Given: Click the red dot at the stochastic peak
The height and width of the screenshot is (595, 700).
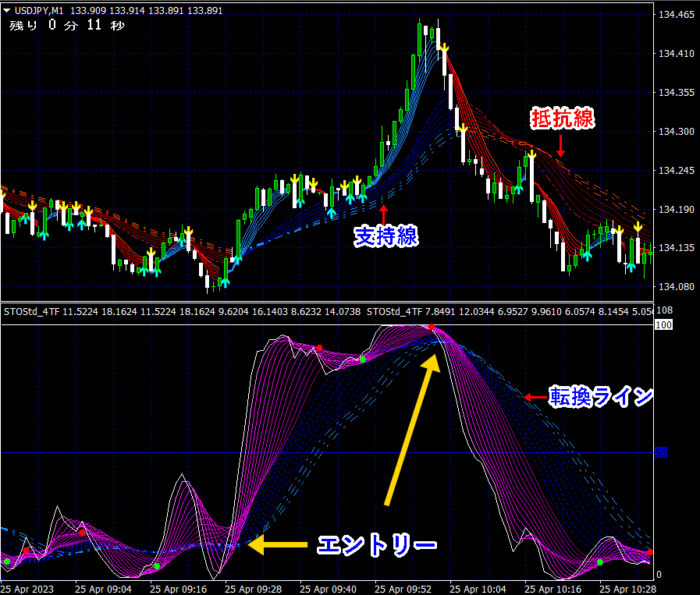Looking at the screenshot, I should click(x=431, y=327).
